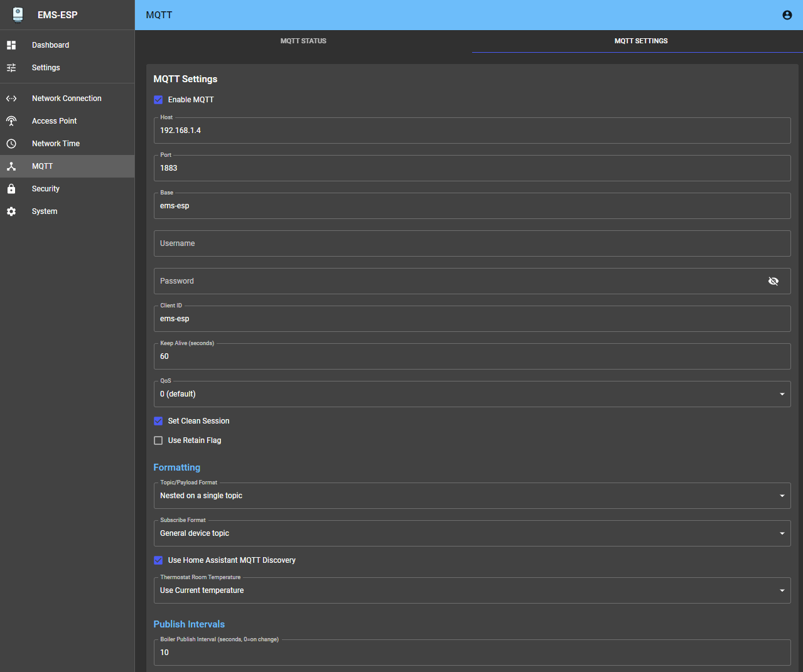Enable the Use Retain Flag checkbox
The image size is (803, 672).
coord(158,440)
